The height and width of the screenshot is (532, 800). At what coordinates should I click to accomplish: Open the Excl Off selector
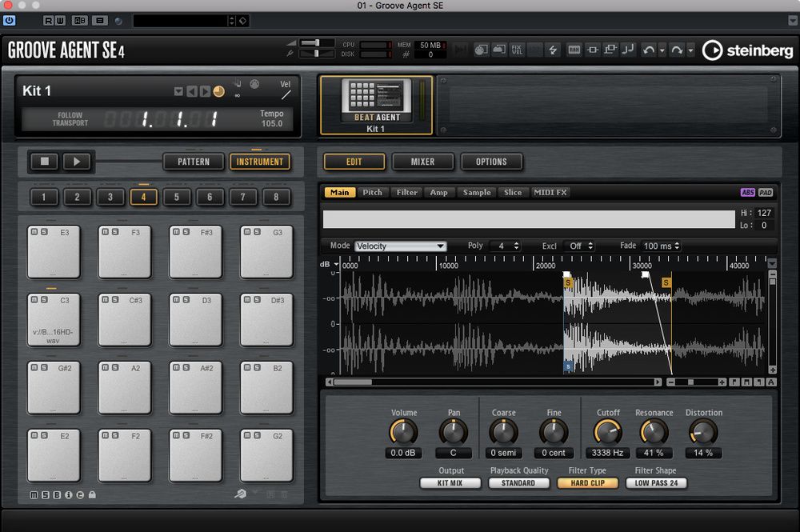tap(579, 246)
